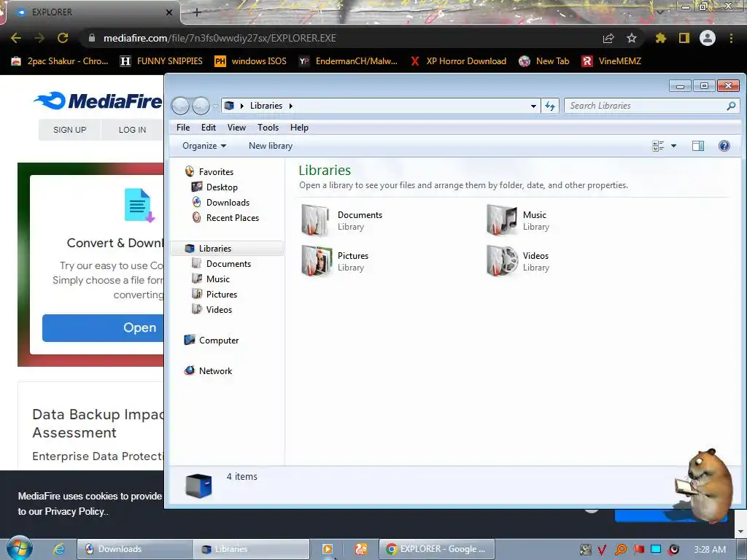Expand the arrow after Libraries in breadcrumb
The height and width of the screenshot is (560, 747).
[x=290, y=106]
